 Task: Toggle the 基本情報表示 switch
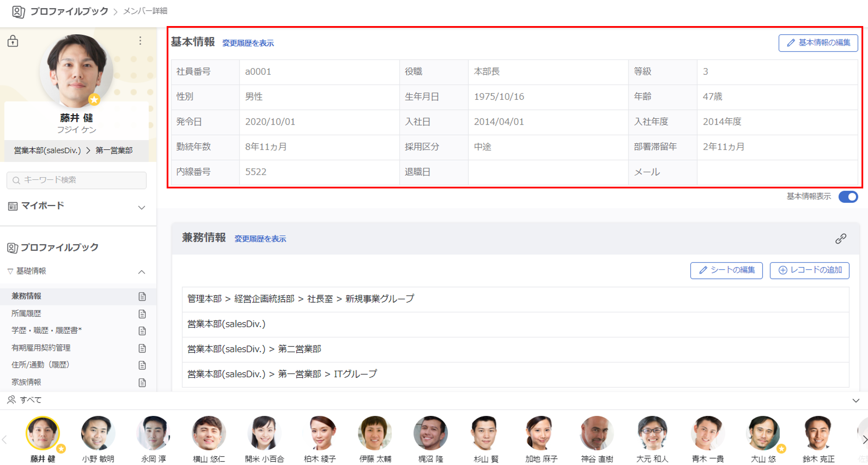point(848,197)
